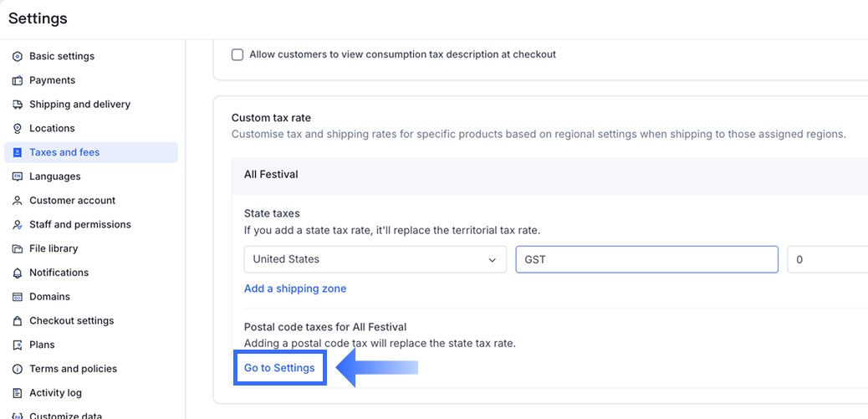Open the Plans settings page
Image resolution: width=868 pixels, height=419 pixels.
[x=42, y=345]
